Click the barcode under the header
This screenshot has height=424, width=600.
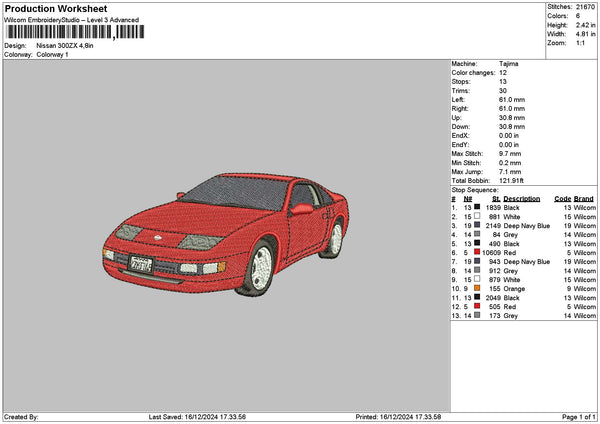point(75,32)
